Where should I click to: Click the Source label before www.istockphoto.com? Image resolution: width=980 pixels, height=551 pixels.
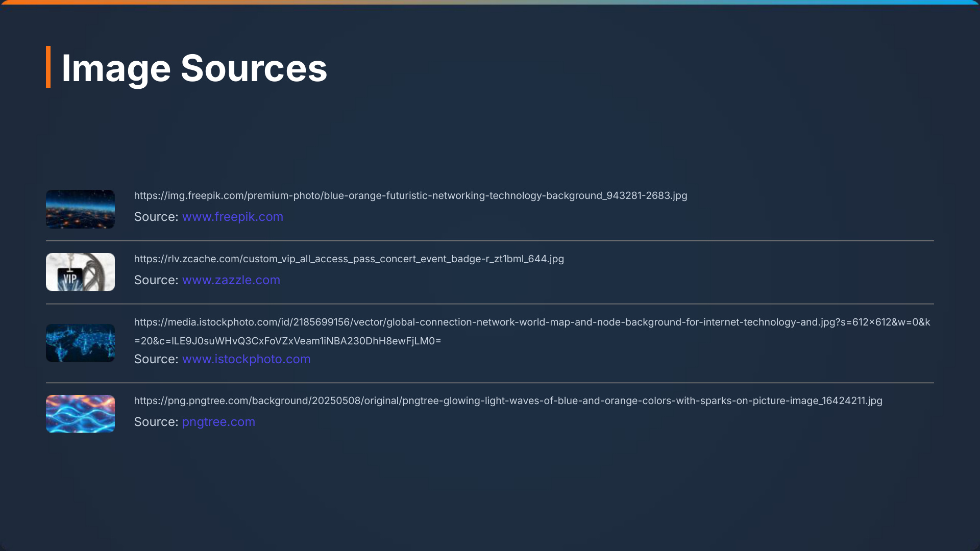pos(156,359)
